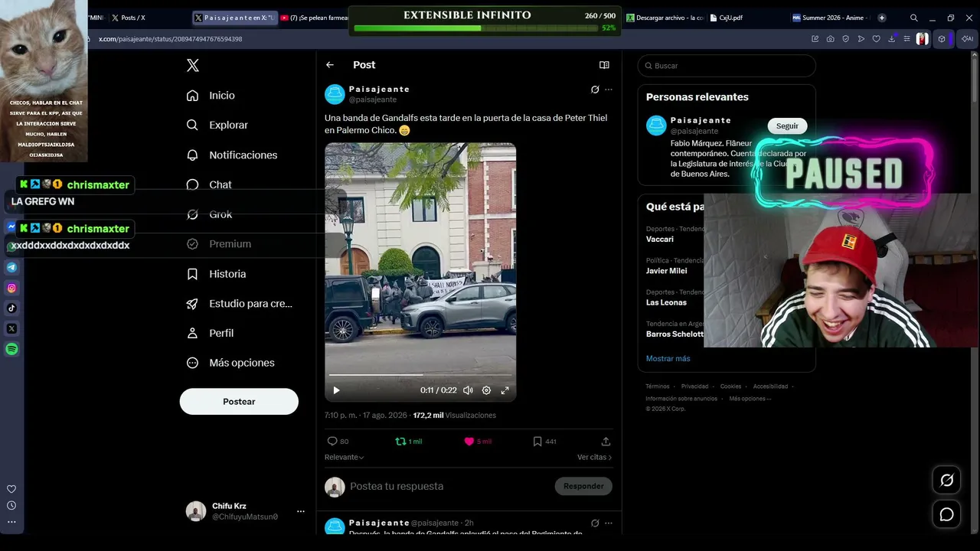Viewport: 980px width, 551px height.
Task: Unlike the post with 5 mil likes
Action: (x=469, y=442)
